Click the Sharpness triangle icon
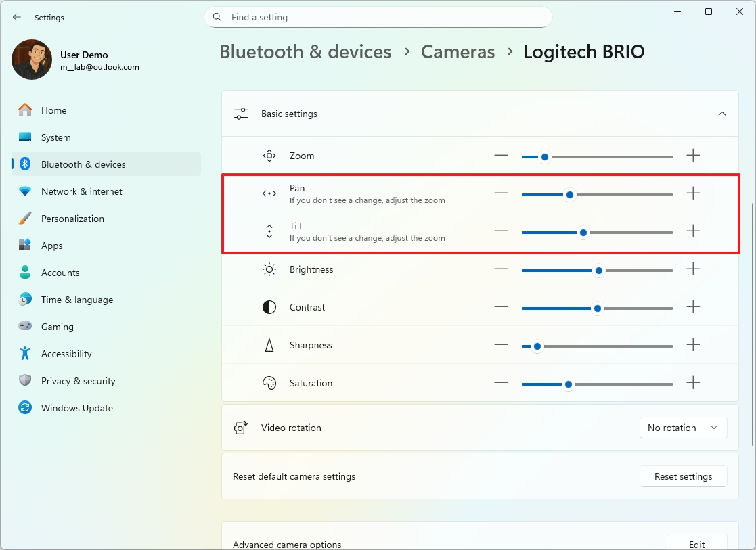Screen dimensions: 756x550 click(269, 345)
